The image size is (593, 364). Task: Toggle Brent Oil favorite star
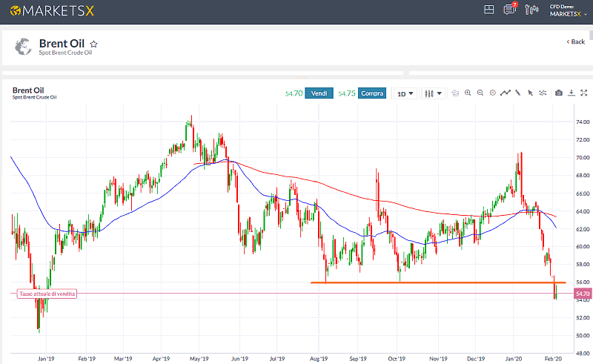[94, 44]
